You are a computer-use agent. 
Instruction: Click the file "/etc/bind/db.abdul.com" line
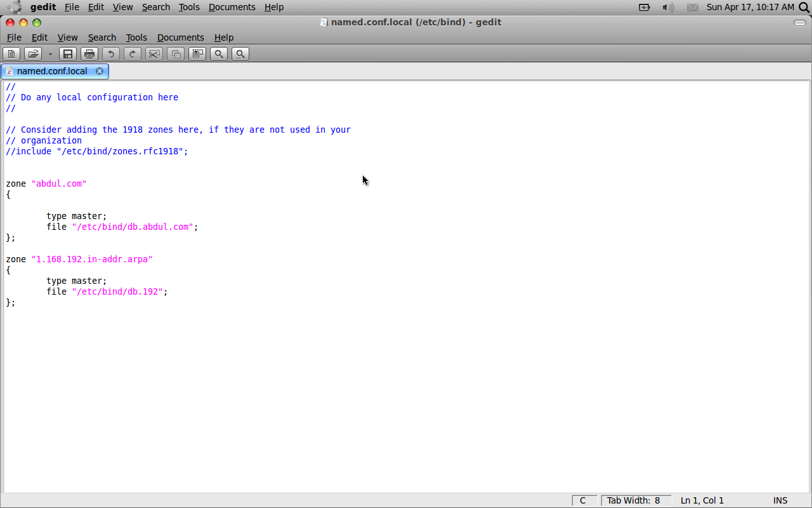[x=122, y=227]
